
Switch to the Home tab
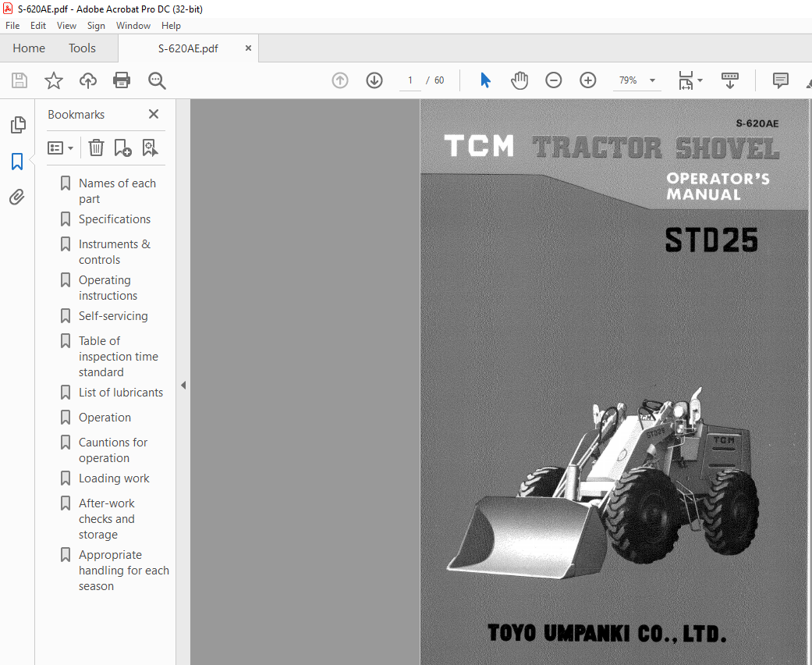pyautogui.click(x=29, y=48)
